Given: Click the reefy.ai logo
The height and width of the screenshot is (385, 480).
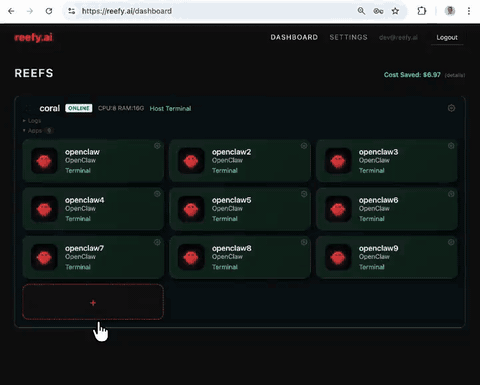Looking at the screenshot, I should pyautogui.click(x=33, y=37).
